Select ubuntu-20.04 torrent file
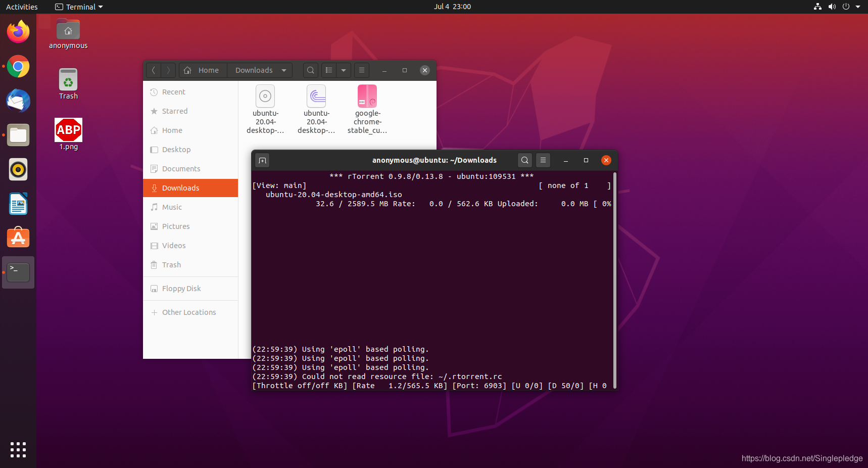The image size is (868, 468). (316, 109)
